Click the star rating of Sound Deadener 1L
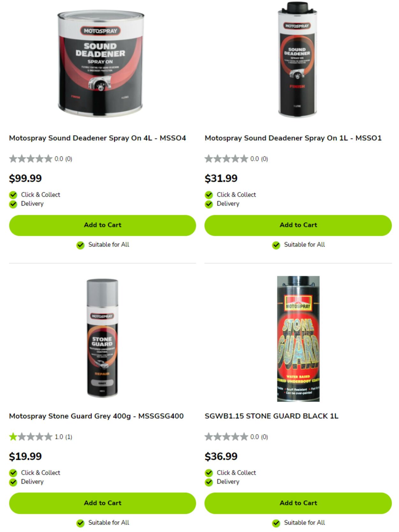Image resolution: width=399 pixels, height=532 pixels. 226,159
